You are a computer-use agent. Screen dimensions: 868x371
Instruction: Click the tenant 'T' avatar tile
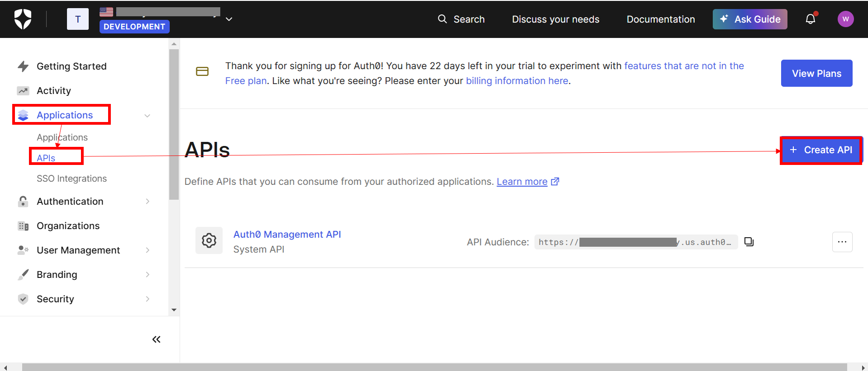tap(78, 19)
